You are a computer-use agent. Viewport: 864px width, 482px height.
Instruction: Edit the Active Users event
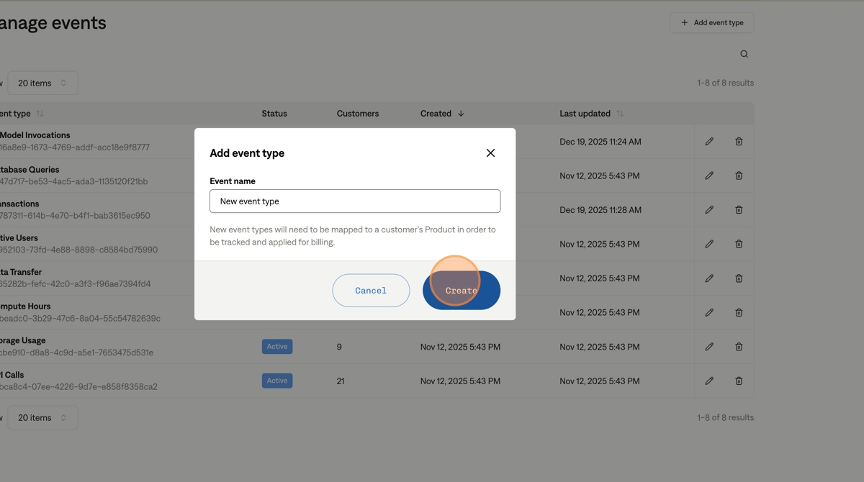click(709, 244)
